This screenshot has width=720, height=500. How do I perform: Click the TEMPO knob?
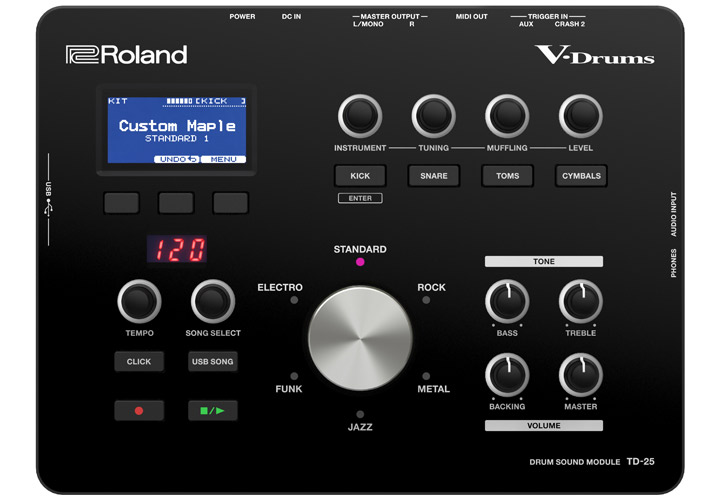point(139,301)
